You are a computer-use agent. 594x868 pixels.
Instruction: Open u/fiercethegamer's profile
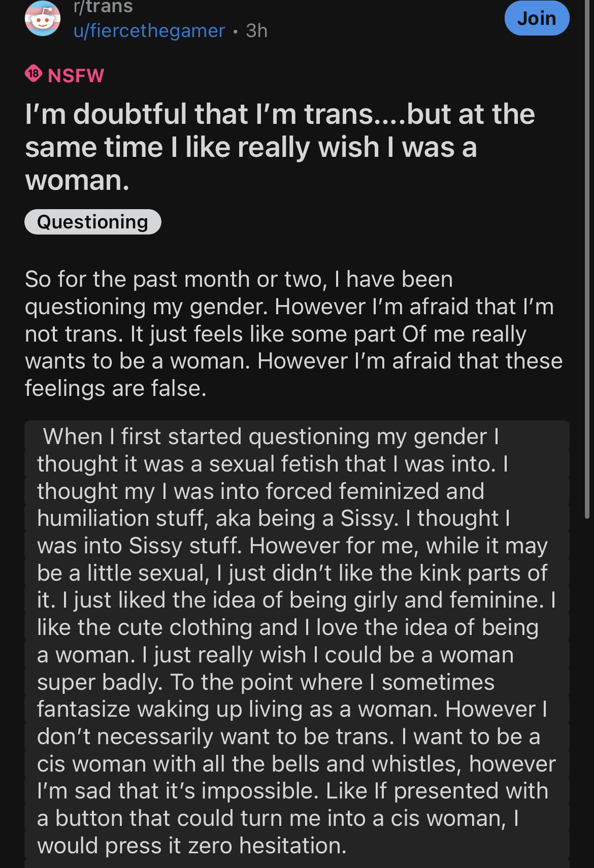tap(149, 30)
